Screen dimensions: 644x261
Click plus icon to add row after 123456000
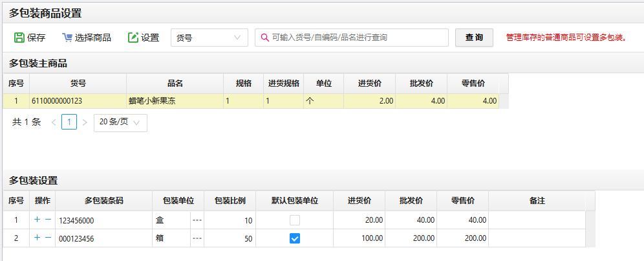pos(37,220)
